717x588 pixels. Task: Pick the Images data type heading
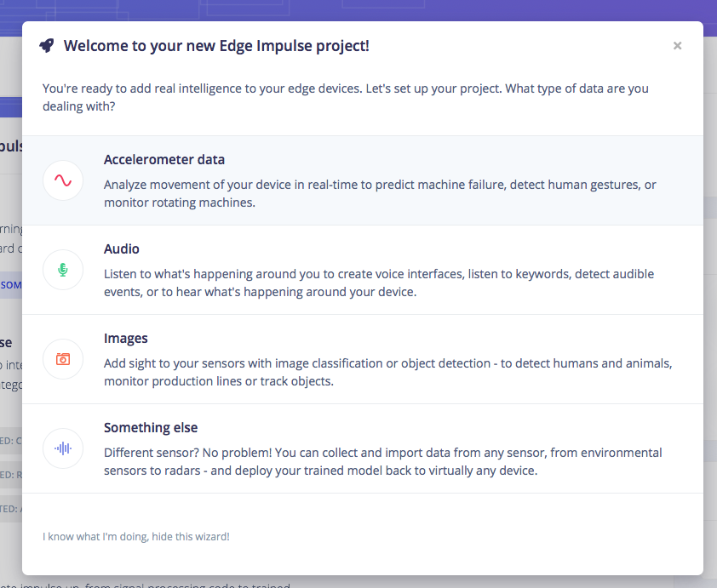(126, 338)
